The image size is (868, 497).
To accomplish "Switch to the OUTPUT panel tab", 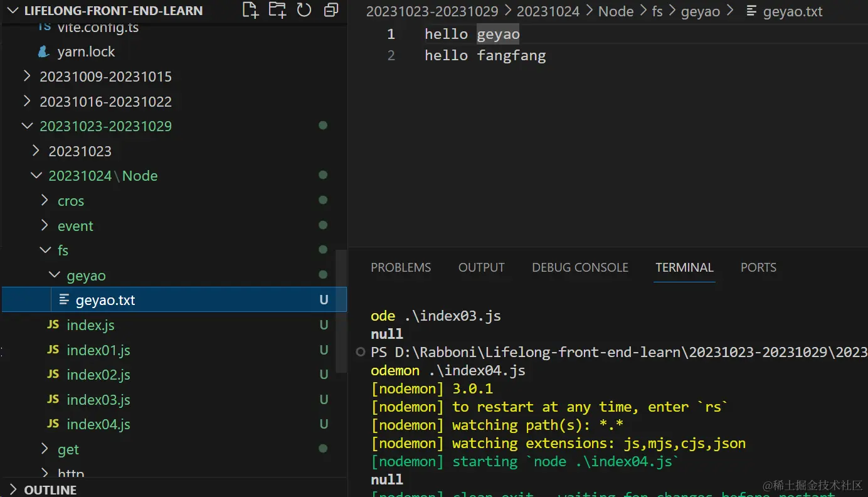I will (x=482, y=268).
